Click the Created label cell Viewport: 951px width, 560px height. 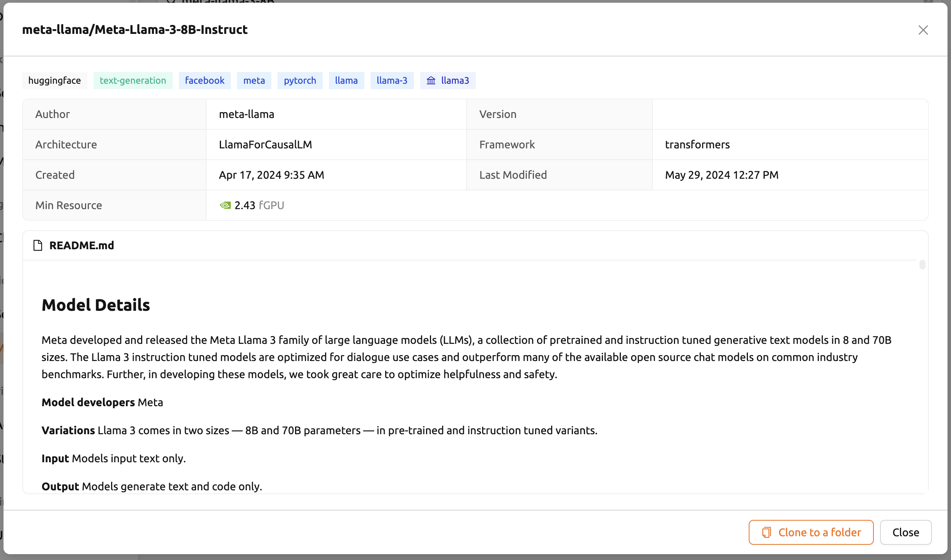(115, 175)
